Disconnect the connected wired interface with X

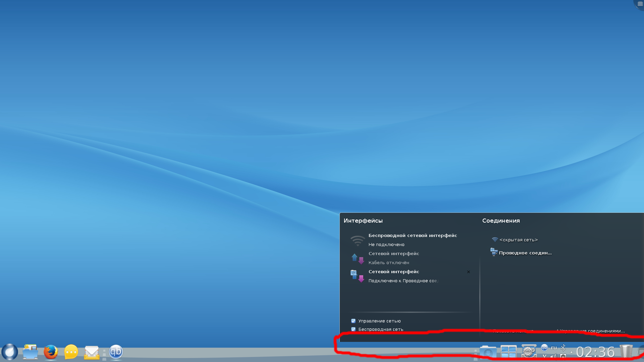pyautogui.click(x=469, y=272)
